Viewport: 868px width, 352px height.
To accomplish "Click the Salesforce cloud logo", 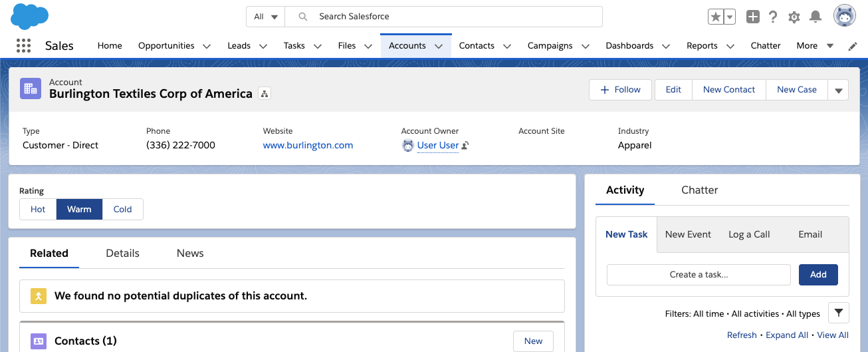I will (30, 16).
